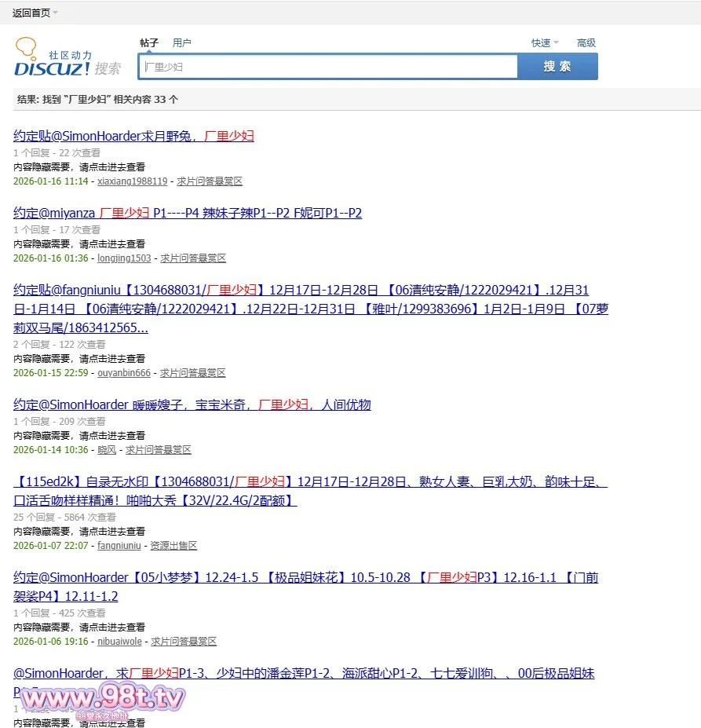View user ouyanbin666's profile

click(x=123, y=373)
